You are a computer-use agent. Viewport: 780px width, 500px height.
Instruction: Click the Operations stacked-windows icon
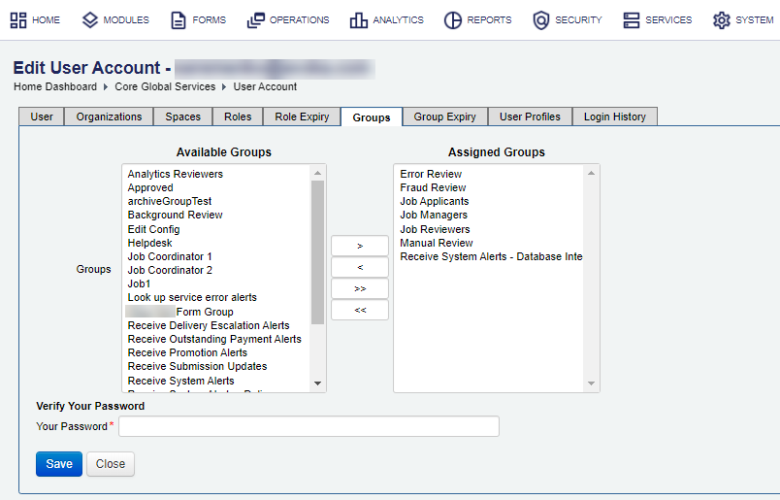pos(256,20)
